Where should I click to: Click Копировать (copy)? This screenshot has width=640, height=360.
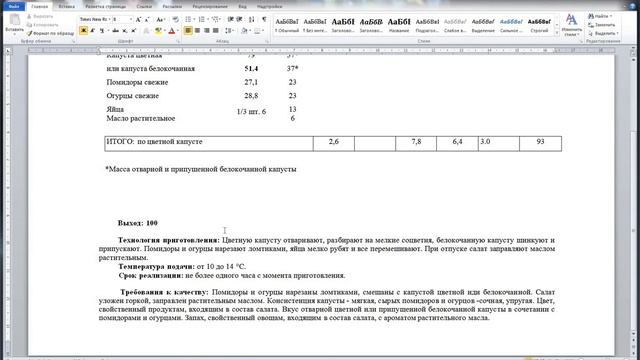coord(42,25)
